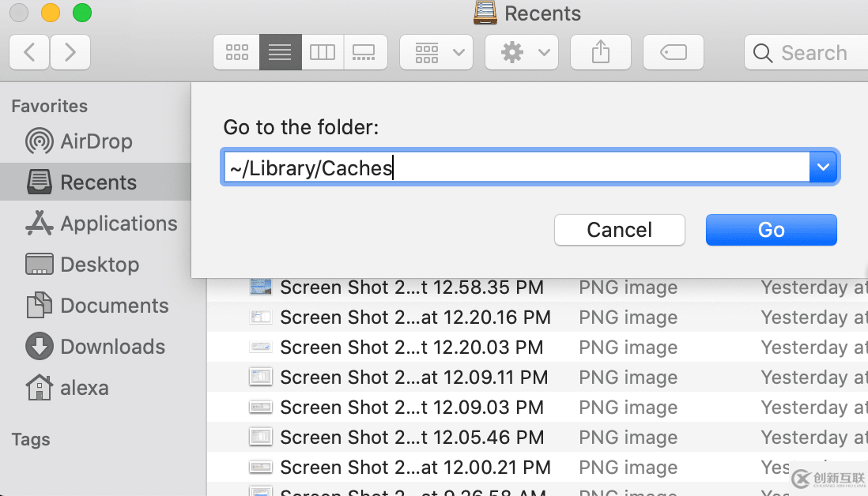Click the magnifying glass in the search field

762,53
